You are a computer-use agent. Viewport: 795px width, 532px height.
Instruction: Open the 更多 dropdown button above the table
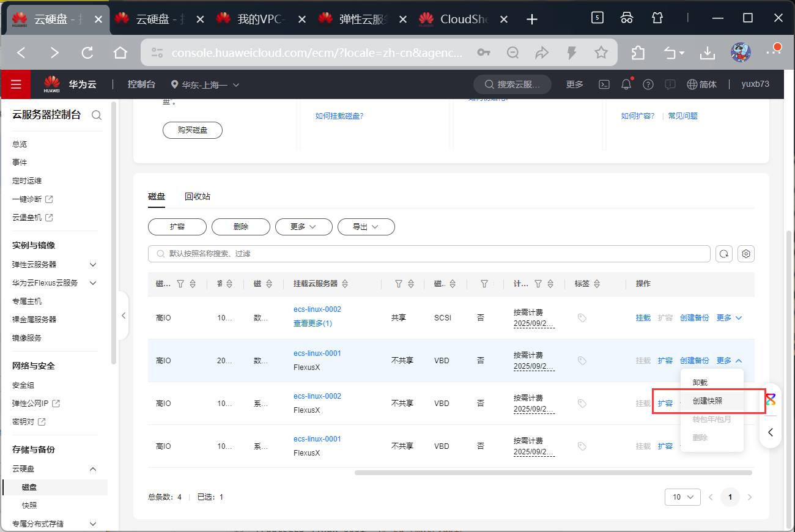[304, 227]
